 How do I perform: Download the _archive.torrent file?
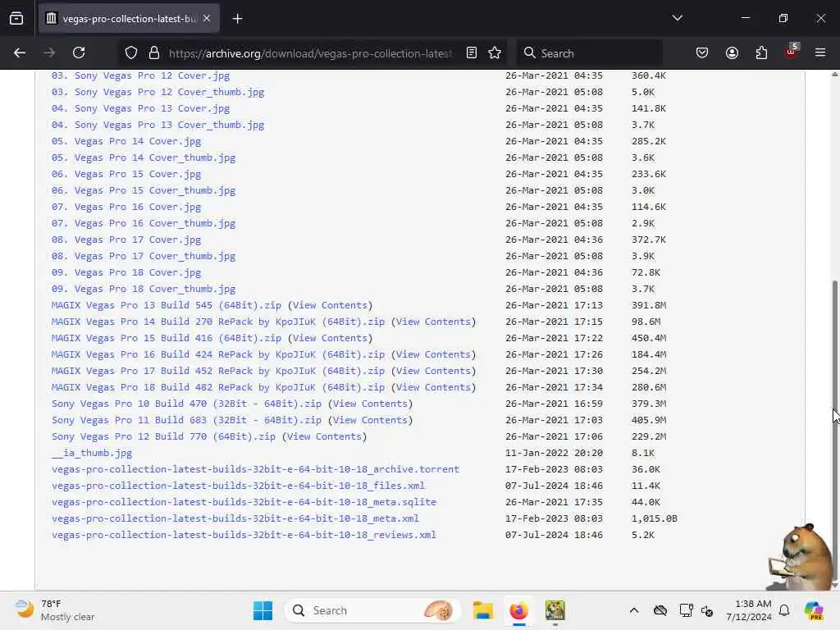(256, 469)
